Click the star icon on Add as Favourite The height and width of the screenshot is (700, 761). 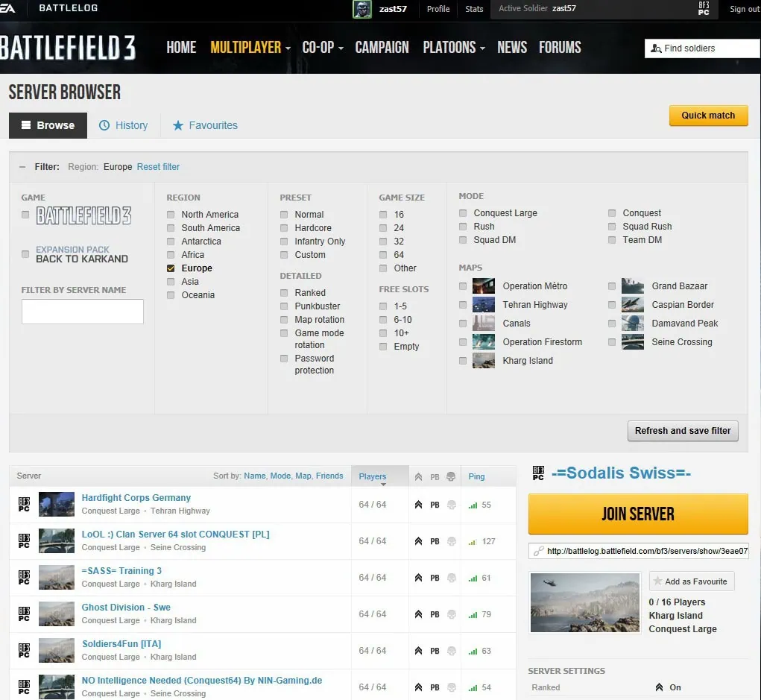click(x=657, y=581)
